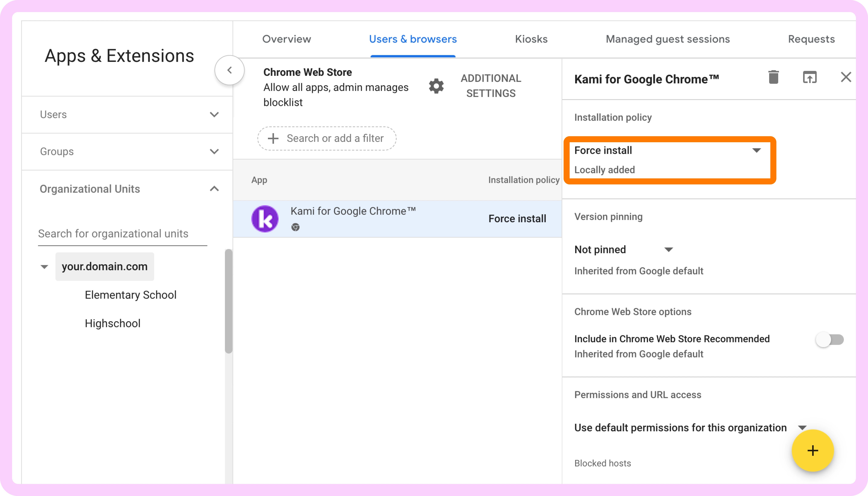Click the plus icon in the filter box
This screenshot has width=868, height=496.
pos(273,138)
